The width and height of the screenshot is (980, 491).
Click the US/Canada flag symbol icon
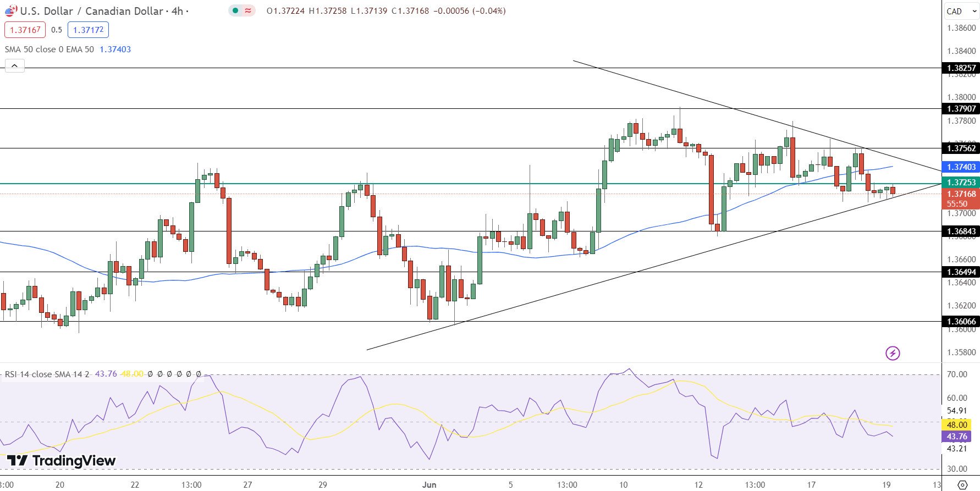pos(10,10)
